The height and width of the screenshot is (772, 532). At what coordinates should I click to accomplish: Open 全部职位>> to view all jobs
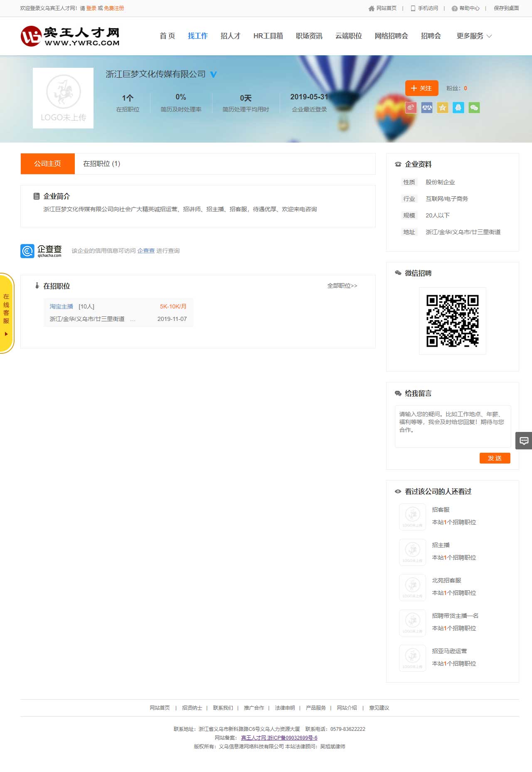tap(342, 286)
